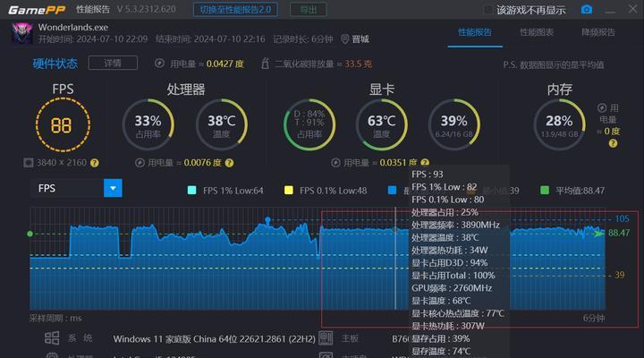Click help icon next to 0.0076 度
Viewport: 644px width, 358px height.
tap(230, 163)
